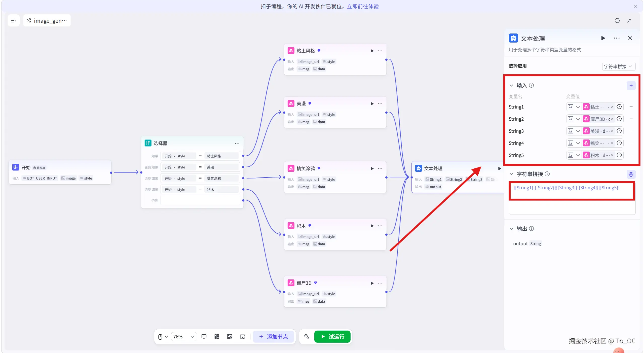Click the 试运行 test run button
This screenshot has height=353, width=644.
pos(332,337)
